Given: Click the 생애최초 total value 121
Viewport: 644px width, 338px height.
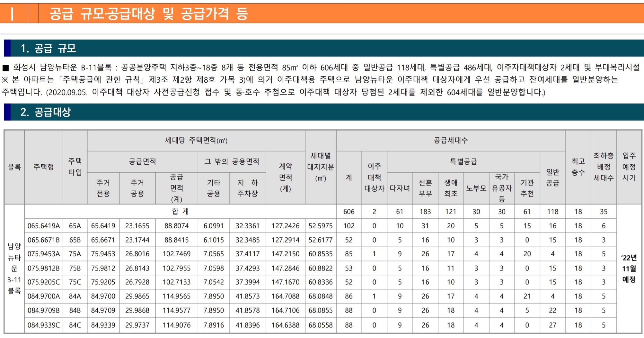Looking at the screenshot, I should (451, 212).
